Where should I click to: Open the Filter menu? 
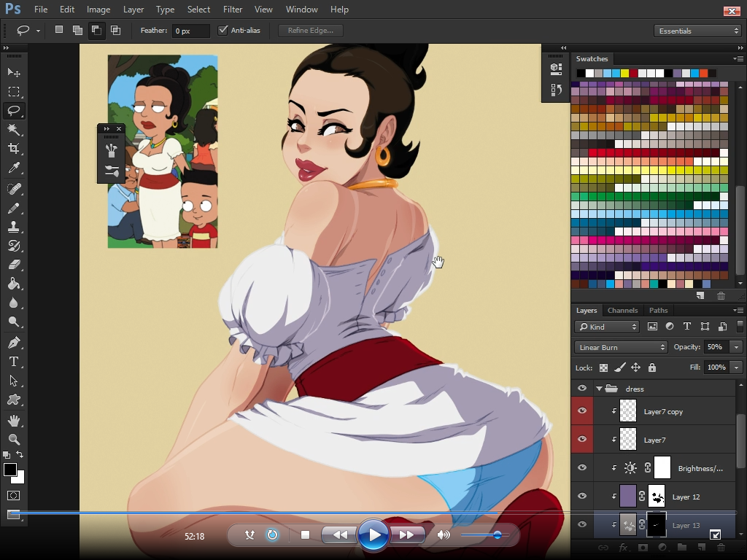click(233, 9)
